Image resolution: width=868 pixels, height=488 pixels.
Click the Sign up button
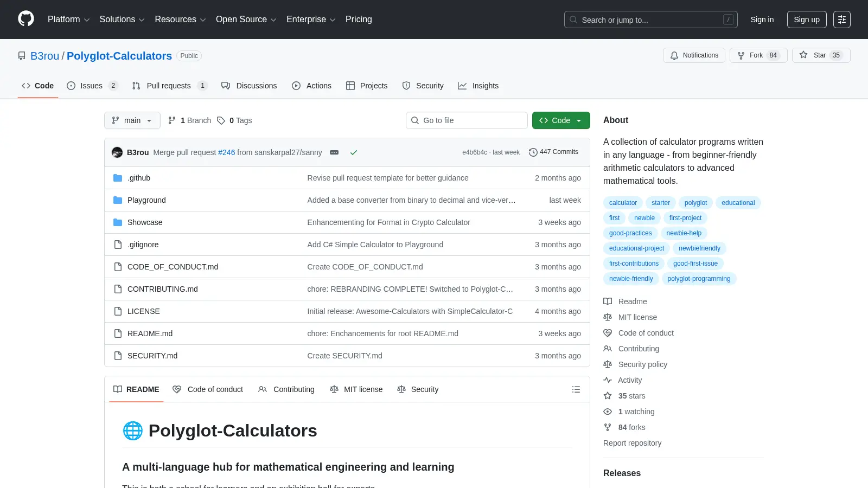coord(807,20)
